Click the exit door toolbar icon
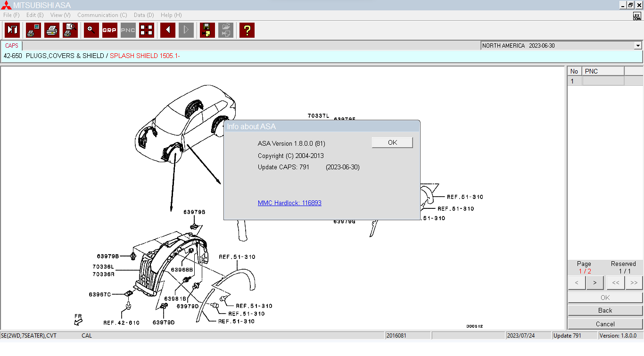Viewport: 644px width, 356px height. click(x=12, y=30)
